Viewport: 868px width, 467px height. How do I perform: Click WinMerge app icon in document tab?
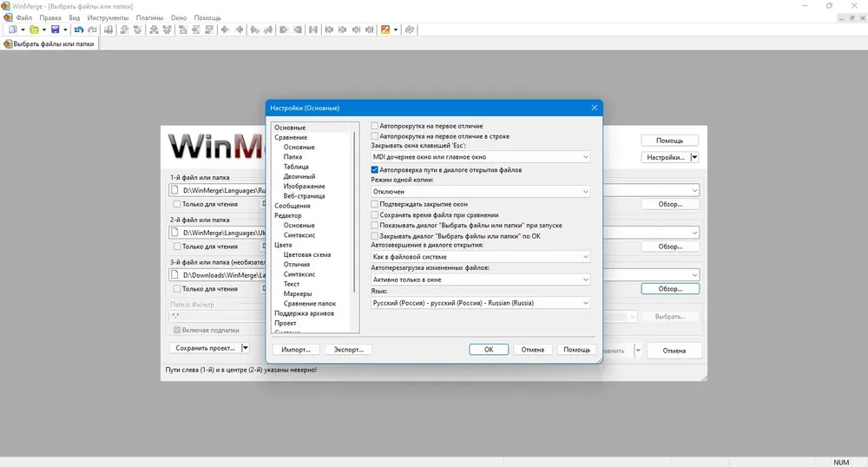tap(8, 43)
